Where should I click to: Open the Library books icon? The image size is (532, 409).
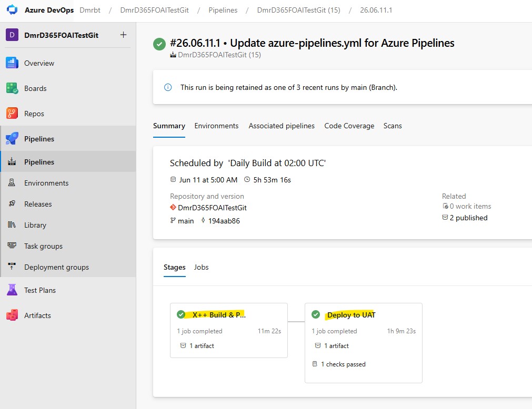[12, 224]
